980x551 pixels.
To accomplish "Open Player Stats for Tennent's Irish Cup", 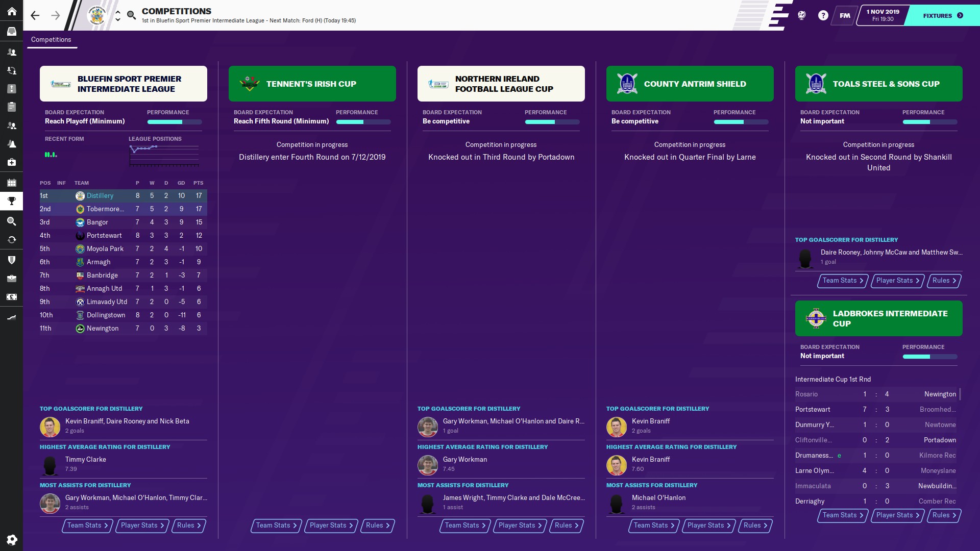I will coord(331,525).
